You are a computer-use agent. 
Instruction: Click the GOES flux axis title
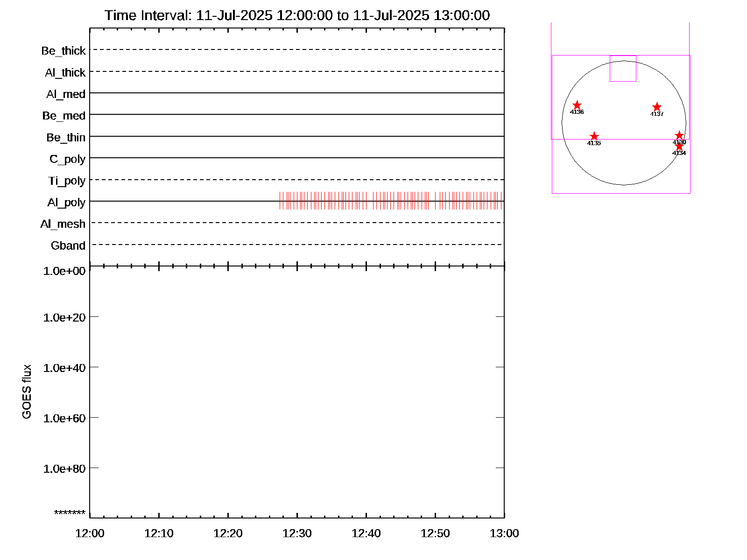(27, 392)
